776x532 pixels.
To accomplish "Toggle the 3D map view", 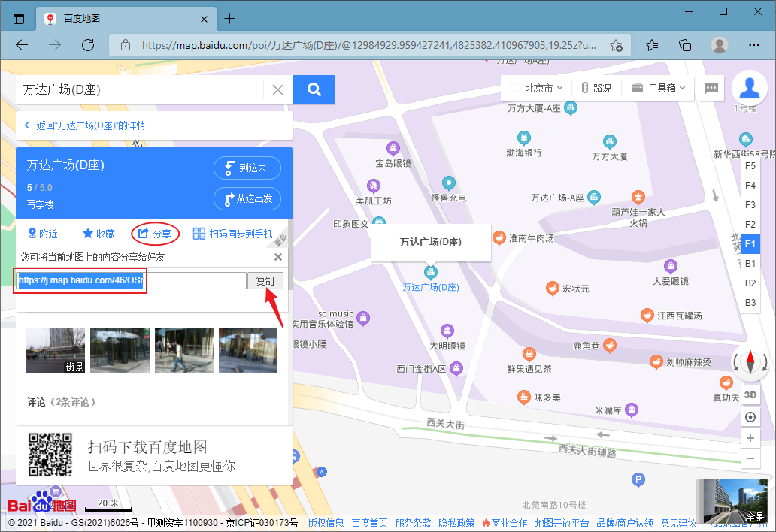I will coord(750,395).
